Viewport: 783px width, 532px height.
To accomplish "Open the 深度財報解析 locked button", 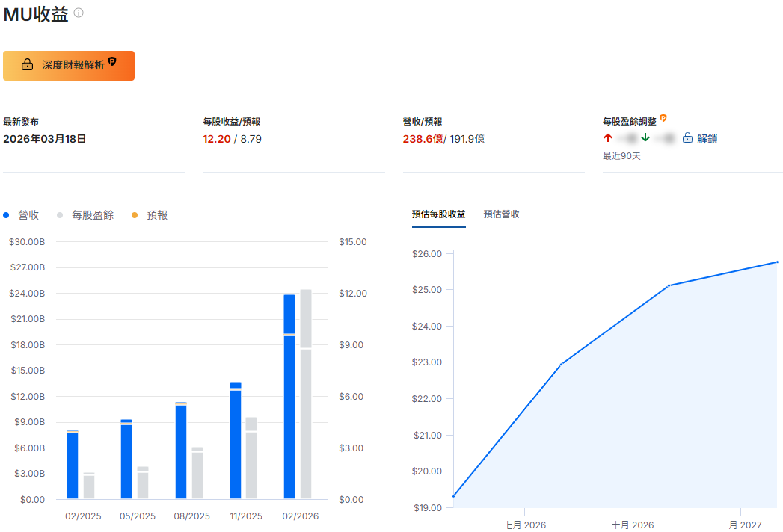I will click(x=69, y=65).
